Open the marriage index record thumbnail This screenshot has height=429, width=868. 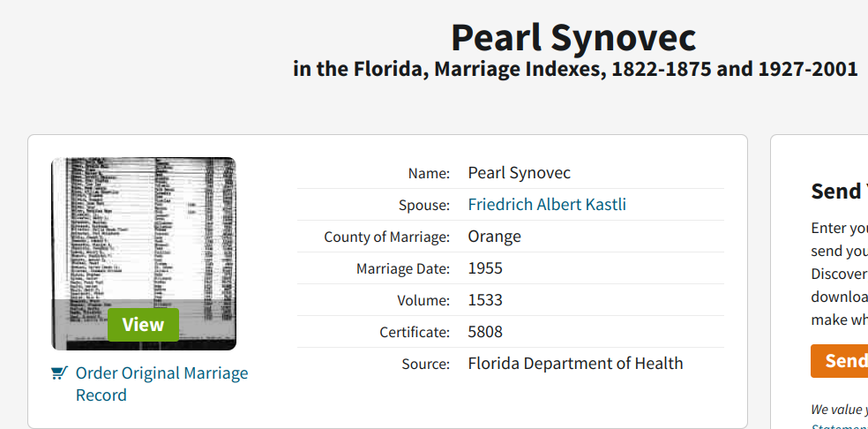(144, 254)
